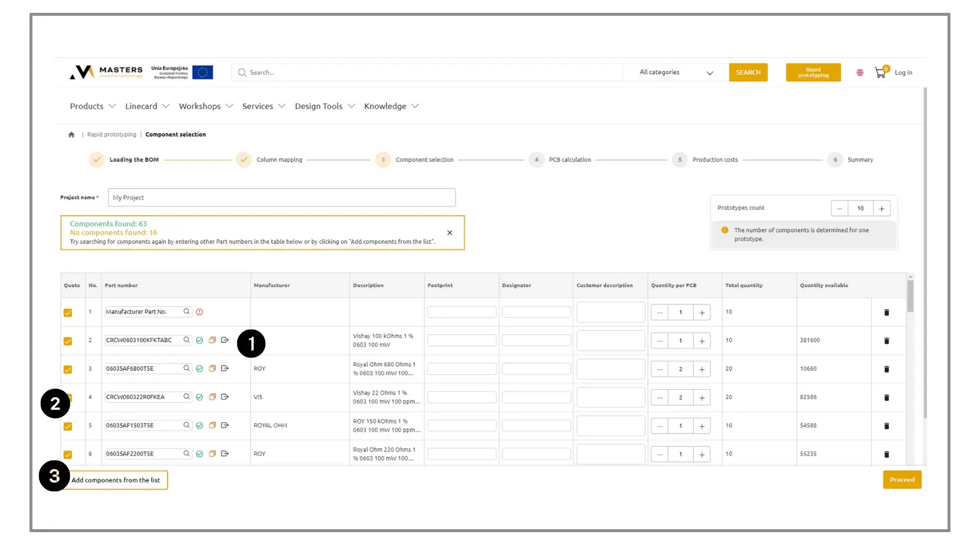The image size is (980, 545).
Task: Click the search magnifier in part CRCW060322R0FKEA field
Action: (x=187, y=397)
